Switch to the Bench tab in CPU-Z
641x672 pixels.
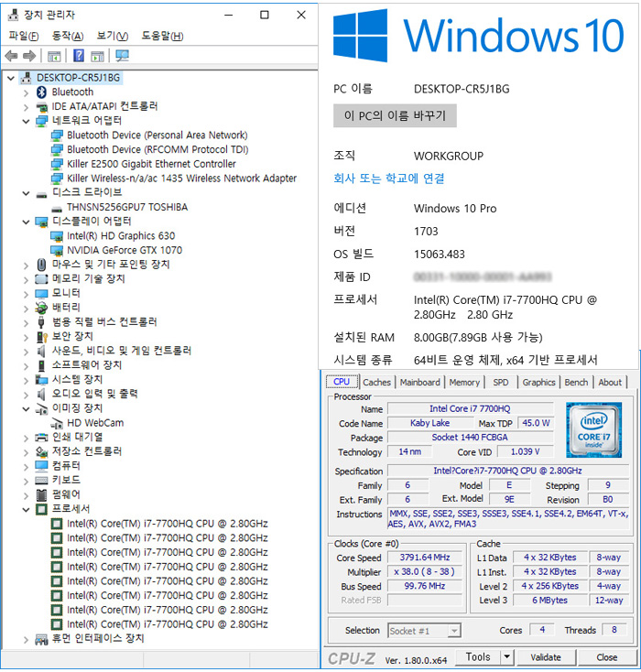pyautogui.click(x=576, y=382)
